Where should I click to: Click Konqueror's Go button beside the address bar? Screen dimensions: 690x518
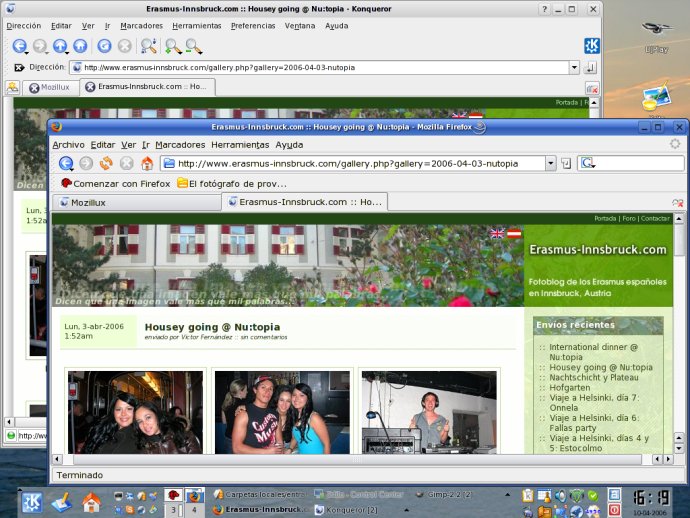coord(590,67)
